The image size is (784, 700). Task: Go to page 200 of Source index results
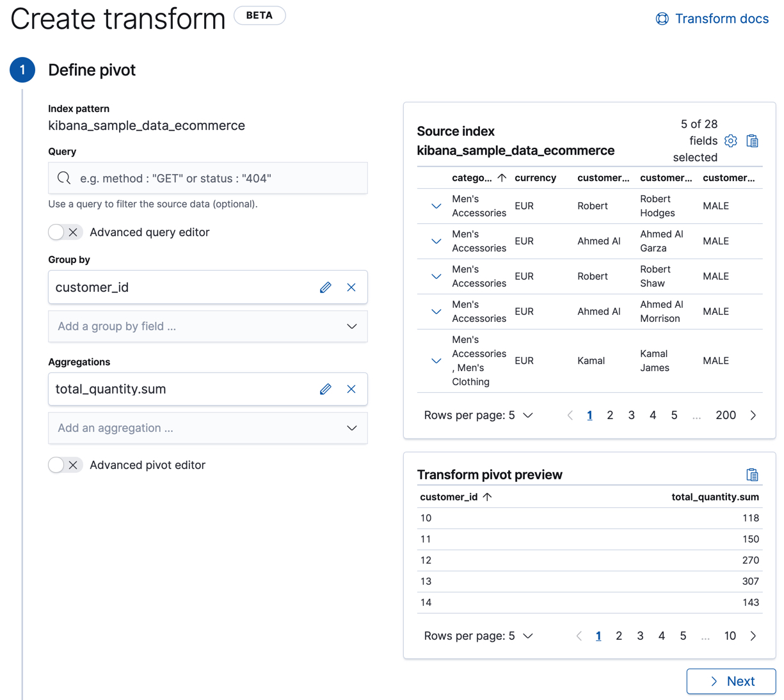tap(726, 415)
